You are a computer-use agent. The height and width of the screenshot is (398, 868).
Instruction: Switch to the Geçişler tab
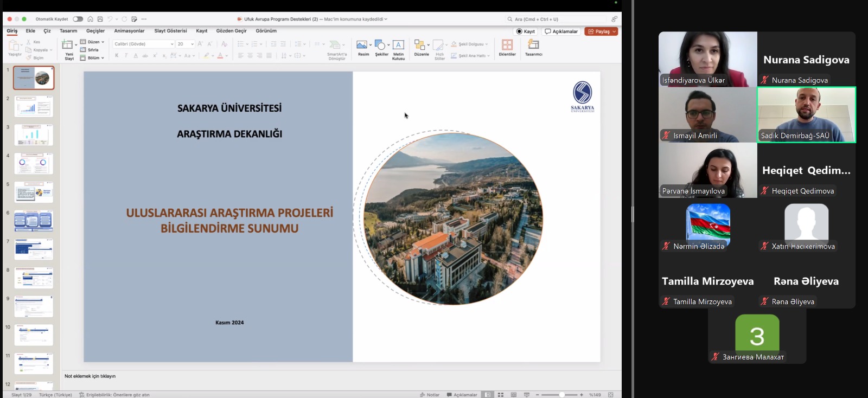tap(95, 31)
